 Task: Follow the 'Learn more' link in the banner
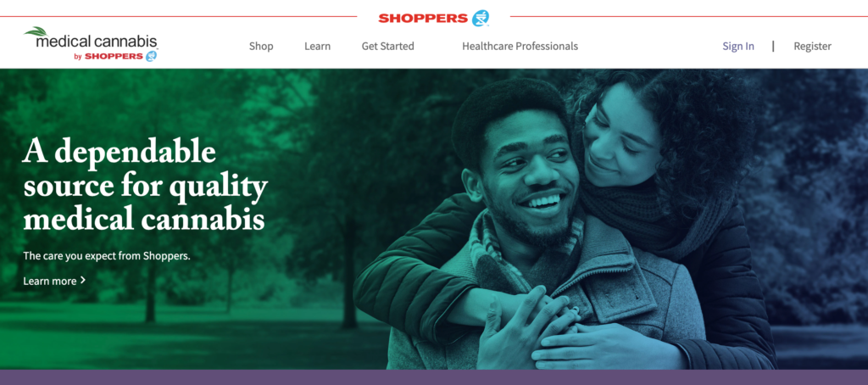click(x=50, y=281)
